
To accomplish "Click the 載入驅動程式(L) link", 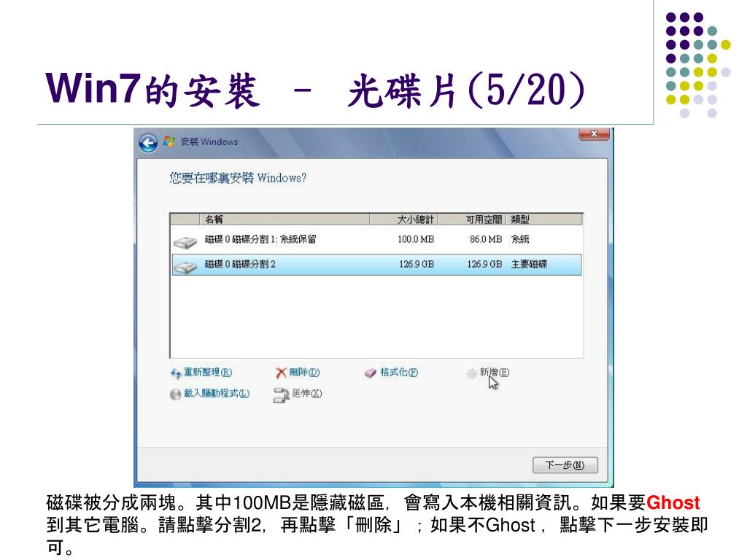I will click(x=217, y=393).
